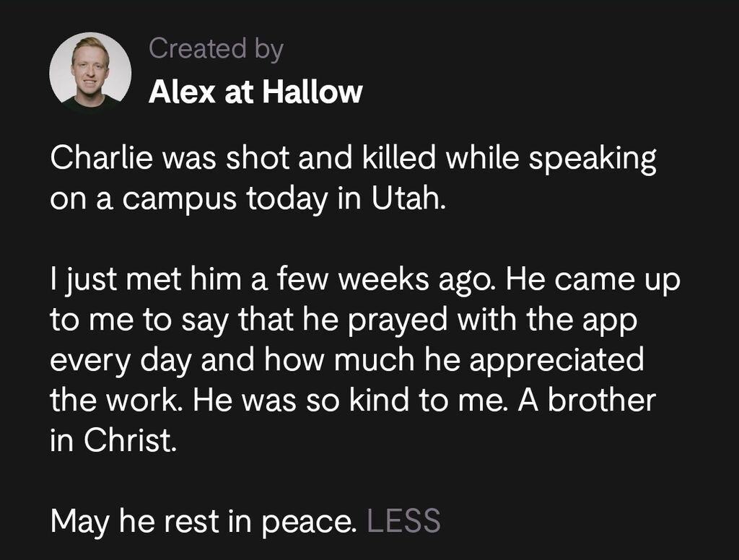Collapse the description with LESS

click(403, 521)
